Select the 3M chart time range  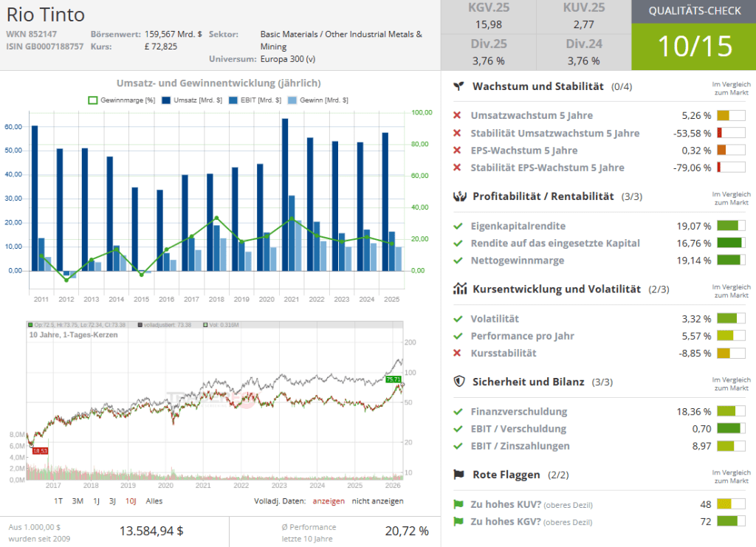pyautogui.click(x=78, y=500)
